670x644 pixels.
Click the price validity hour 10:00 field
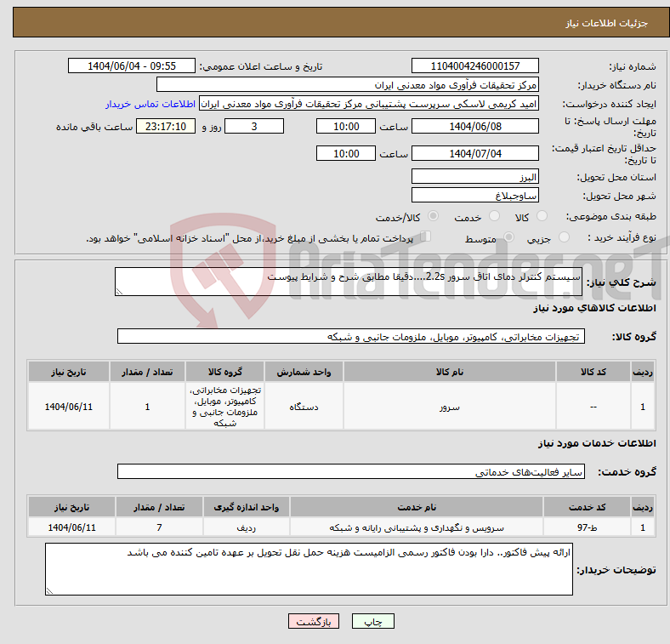346,153
